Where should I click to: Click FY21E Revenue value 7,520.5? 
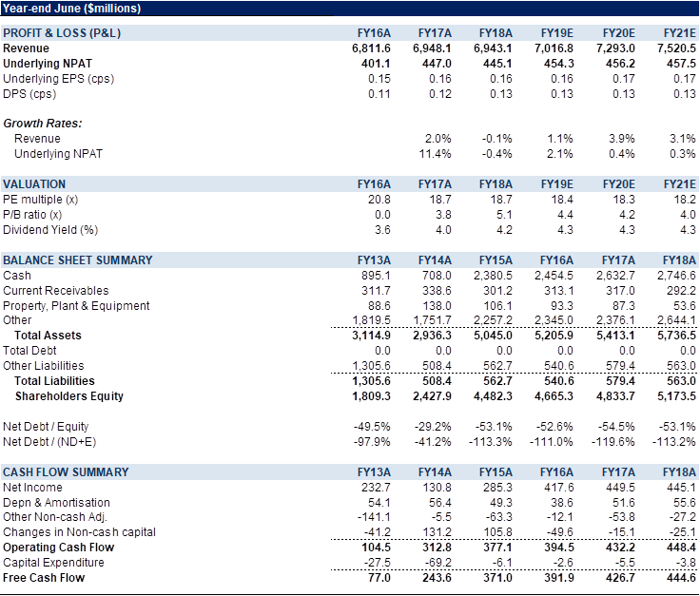tap(676, 48)
